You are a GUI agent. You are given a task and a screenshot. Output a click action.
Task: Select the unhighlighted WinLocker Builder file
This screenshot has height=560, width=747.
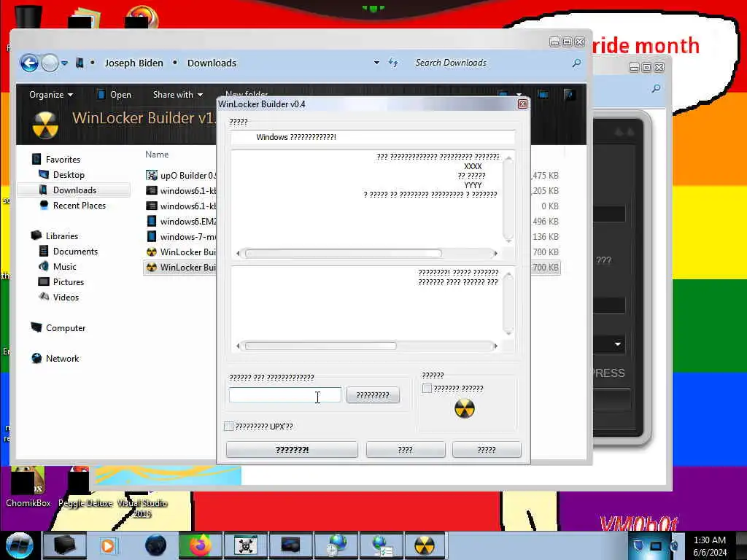click(x=181, y=252)
